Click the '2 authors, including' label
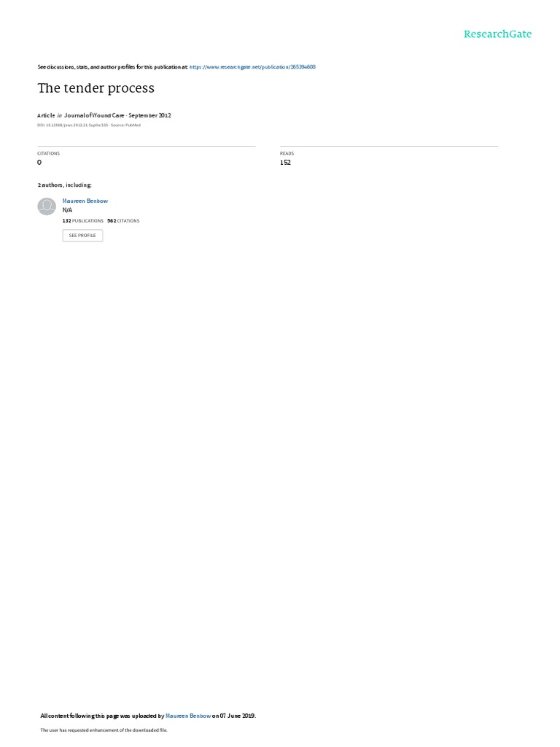This screenshot has width=560, height=747. coord(64,185)
